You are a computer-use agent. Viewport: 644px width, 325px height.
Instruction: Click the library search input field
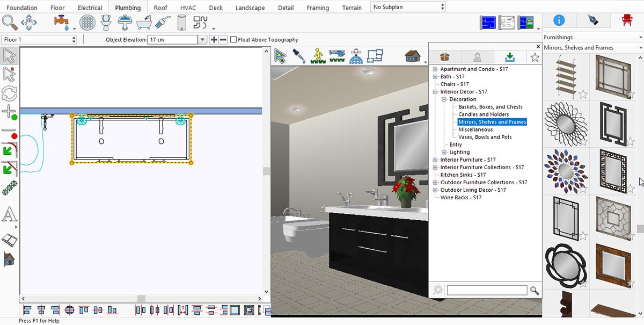[x=487, y=290]
